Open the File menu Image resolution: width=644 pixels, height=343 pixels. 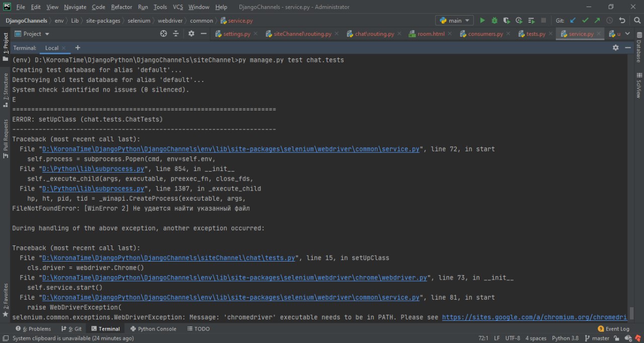coord(21,7)
